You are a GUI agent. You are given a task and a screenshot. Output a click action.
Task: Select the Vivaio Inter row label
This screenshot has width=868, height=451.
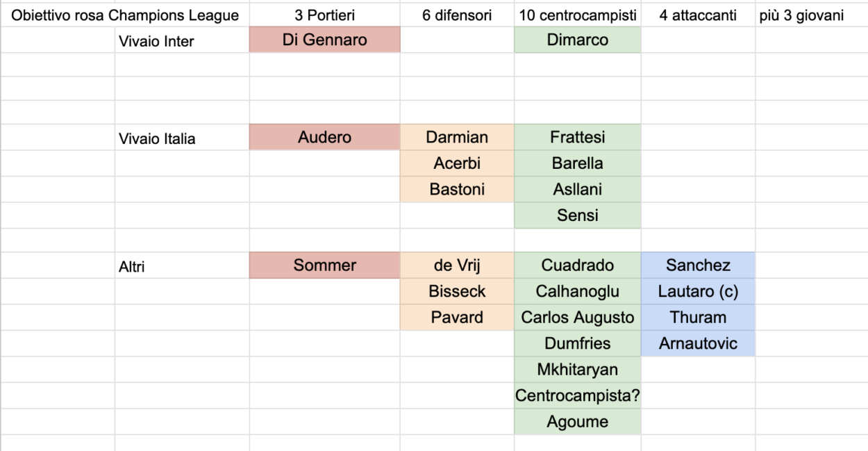(157, 42)
